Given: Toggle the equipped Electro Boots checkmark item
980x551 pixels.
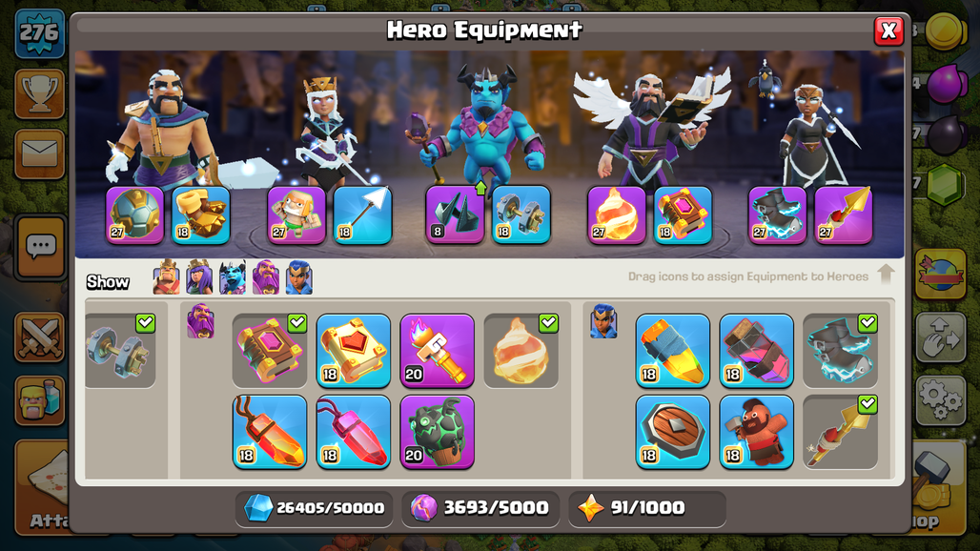Looking at the screenshot, I should [x=840, y=351].
